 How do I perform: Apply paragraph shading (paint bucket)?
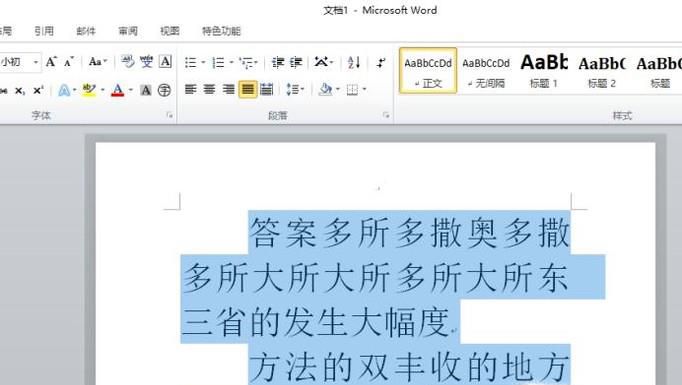(x=325, y=90)
